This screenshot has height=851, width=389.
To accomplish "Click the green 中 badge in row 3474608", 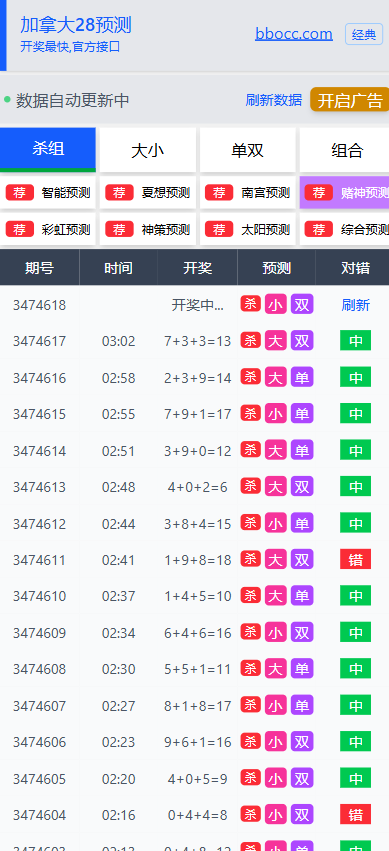I will pyautogui.click(x=355, y=669).
